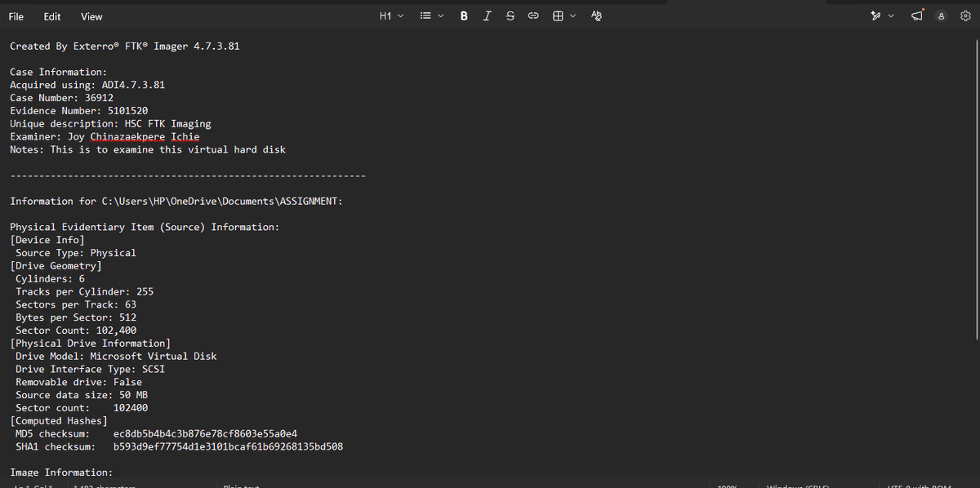
Task: Open the View menu
Action: tap(91, 16)
